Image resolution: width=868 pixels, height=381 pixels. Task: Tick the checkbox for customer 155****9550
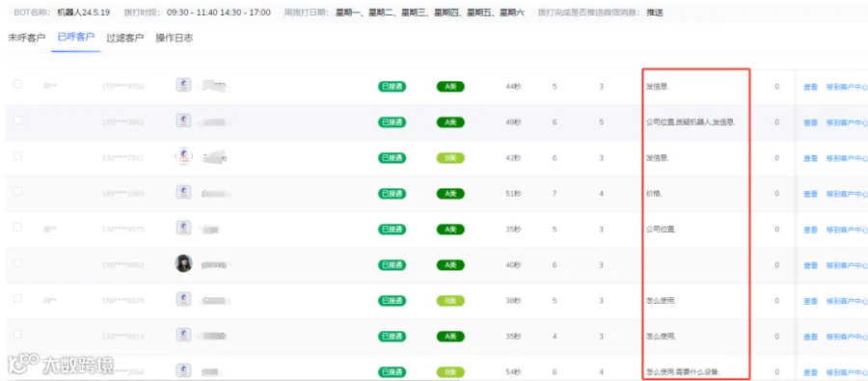[x=17, y=84]
